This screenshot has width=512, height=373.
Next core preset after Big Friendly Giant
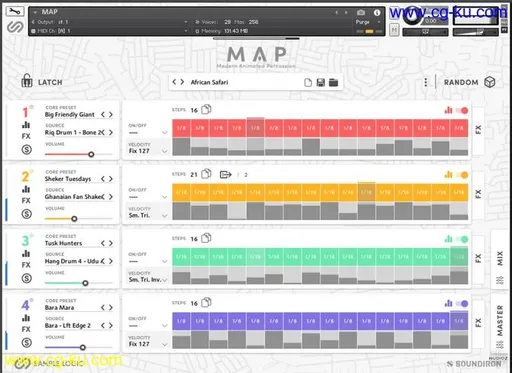tap(111, 114)
